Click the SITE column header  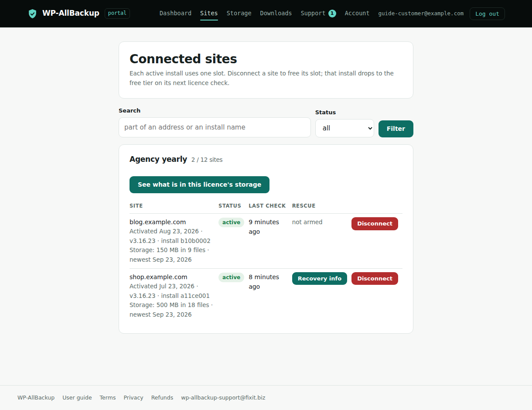(136, 206)
